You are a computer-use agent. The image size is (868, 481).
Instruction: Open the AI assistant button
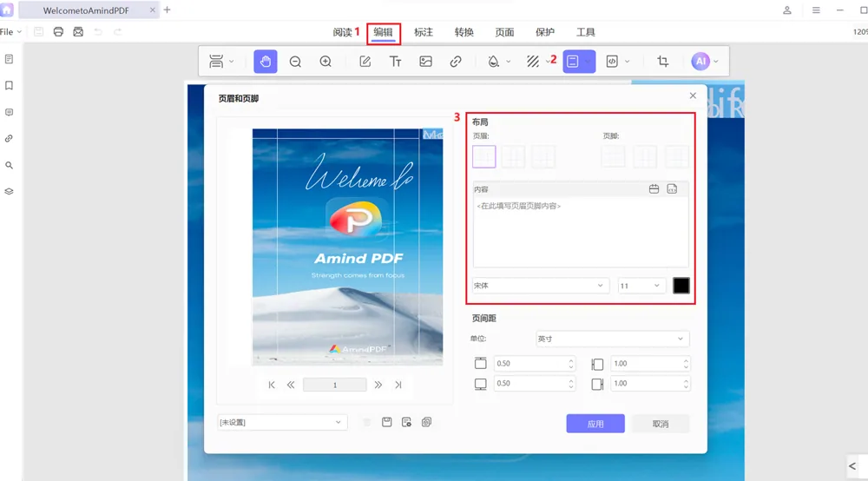pos(700,62)
